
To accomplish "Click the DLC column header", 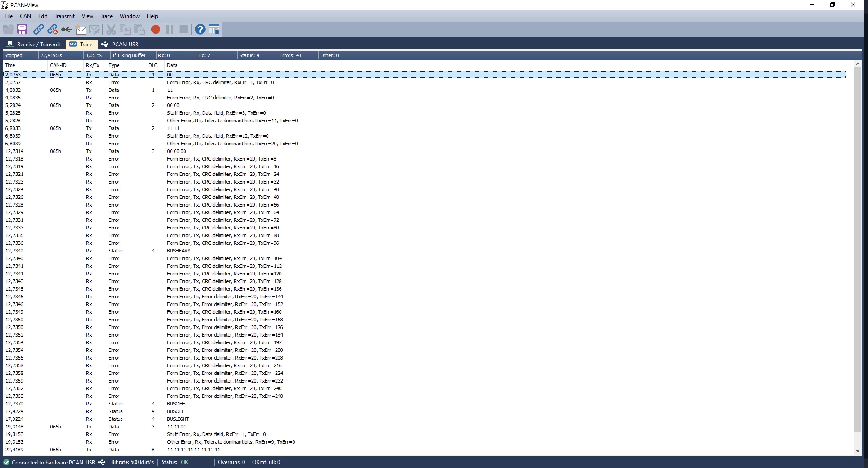I will [x=153, y=65].
